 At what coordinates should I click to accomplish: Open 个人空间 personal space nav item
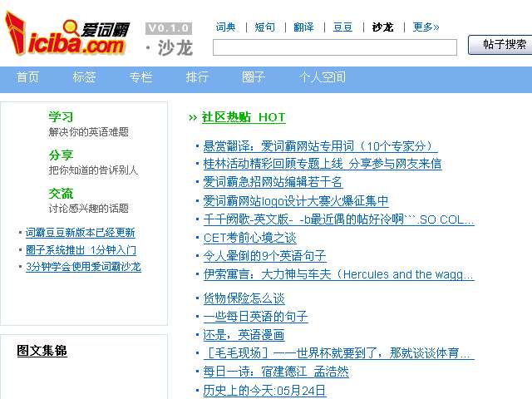(323, 77)
